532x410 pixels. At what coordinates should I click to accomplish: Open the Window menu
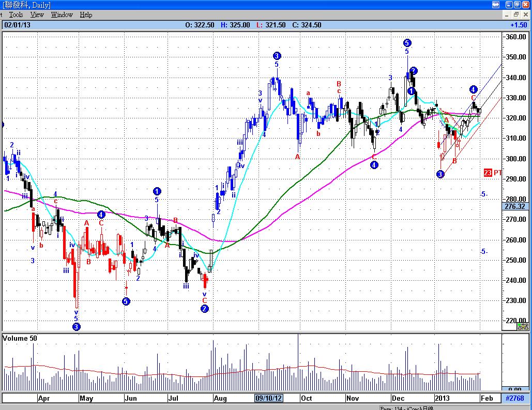coord(62,14)
